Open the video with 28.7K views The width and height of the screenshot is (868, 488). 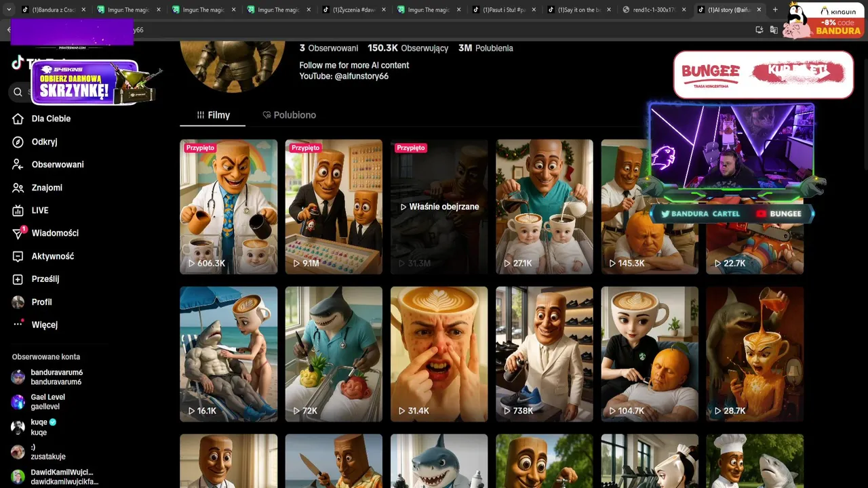pos(755,354)
